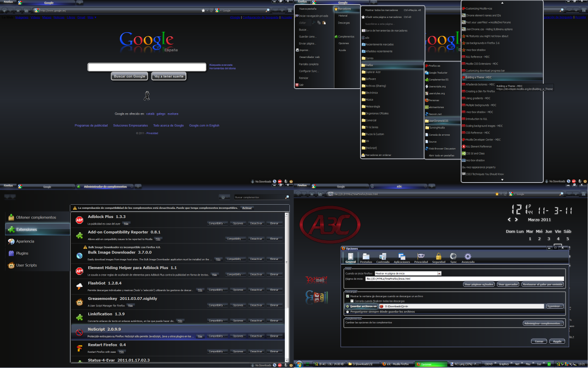Click bookmark star in Google window URL bar
Image resolution: width=588 pixels, height=368 pixels.
(203, 10)
